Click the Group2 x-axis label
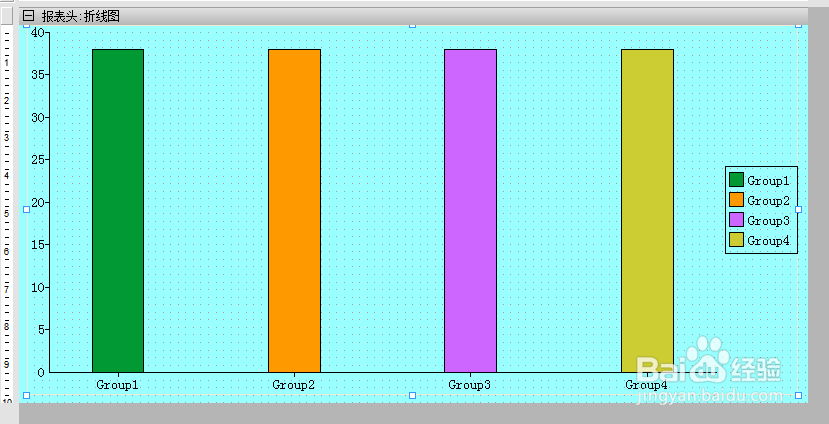Screen dimensions: 829x424 [x=293, y=385]
